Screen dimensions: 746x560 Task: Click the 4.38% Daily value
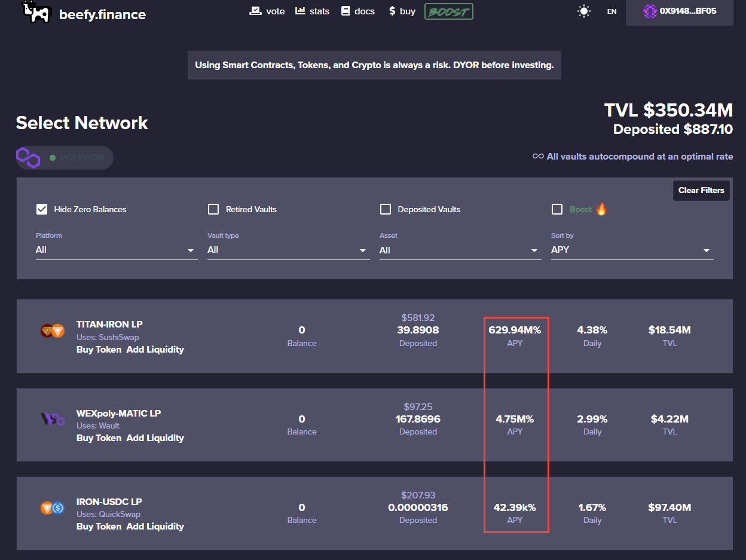(592, 330)
